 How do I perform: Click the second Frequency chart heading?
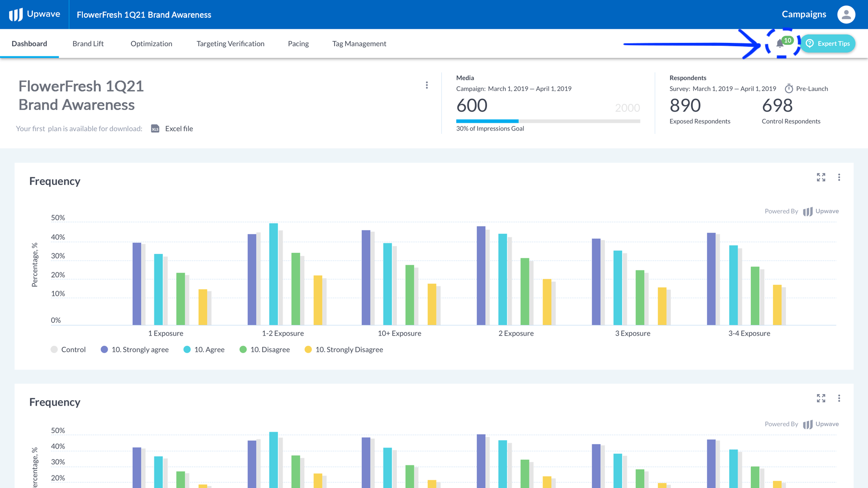[55, 402]
